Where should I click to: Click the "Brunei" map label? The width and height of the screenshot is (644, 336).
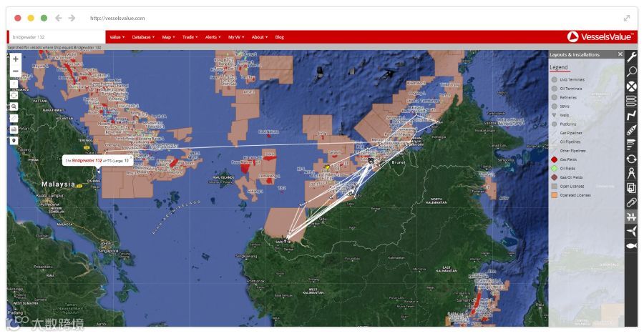(398, 162)
